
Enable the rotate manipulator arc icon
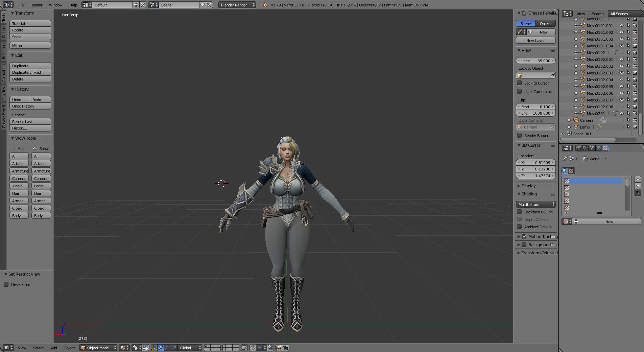tap(167, 348)
